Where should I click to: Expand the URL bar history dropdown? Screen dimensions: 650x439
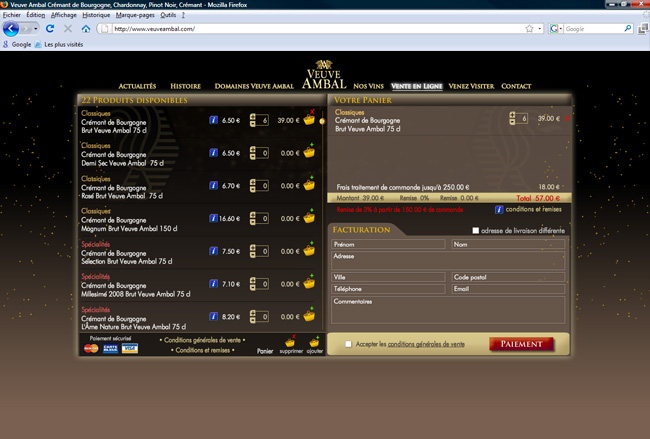(x=540, y=29)
